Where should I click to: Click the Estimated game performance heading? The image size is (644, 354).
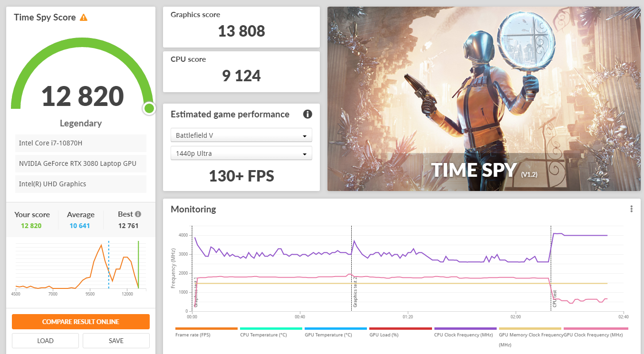pos(230,114)
